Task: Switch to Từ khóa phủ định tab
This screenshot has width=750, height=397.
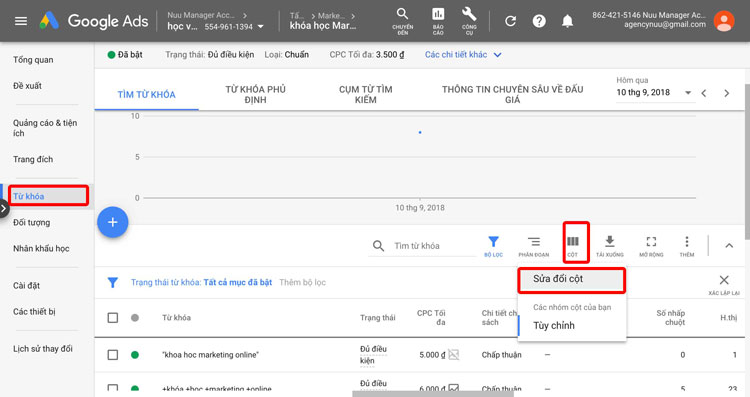Action: [x=255, y=94]
